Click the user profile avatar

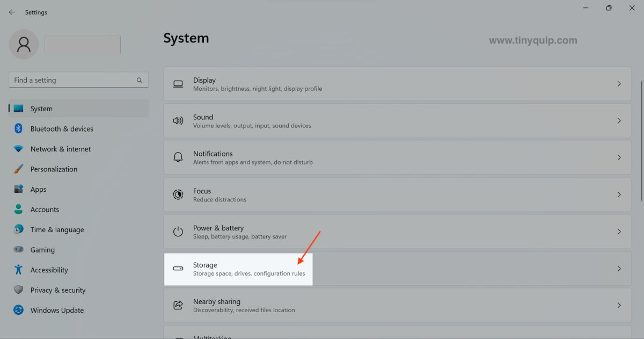(23, 44)
